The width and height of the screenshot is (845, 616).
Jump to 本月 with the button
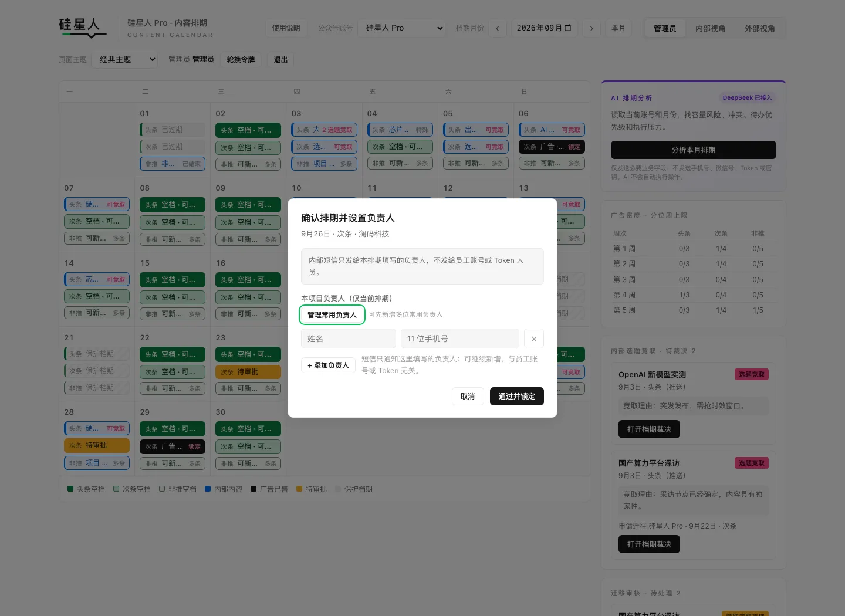[x=618, y=28]
